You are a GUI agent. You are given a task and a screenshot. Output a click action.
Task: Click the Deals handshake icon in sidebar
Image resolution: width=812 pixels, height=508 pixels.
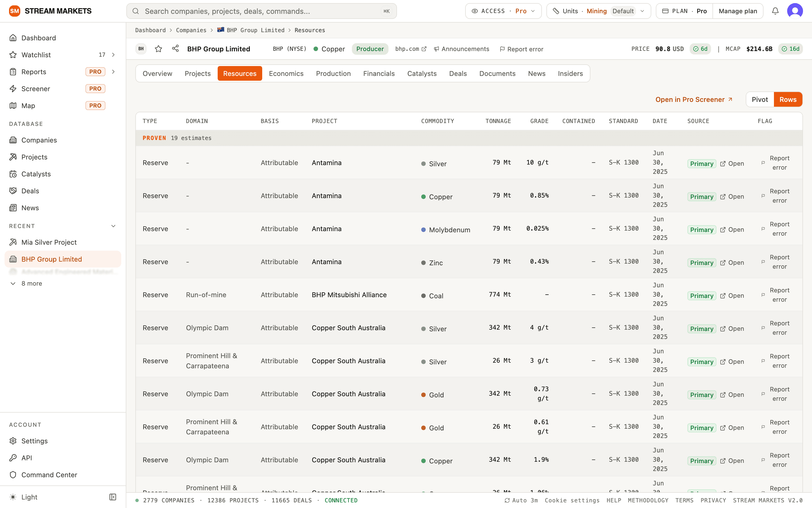point(13,191)
